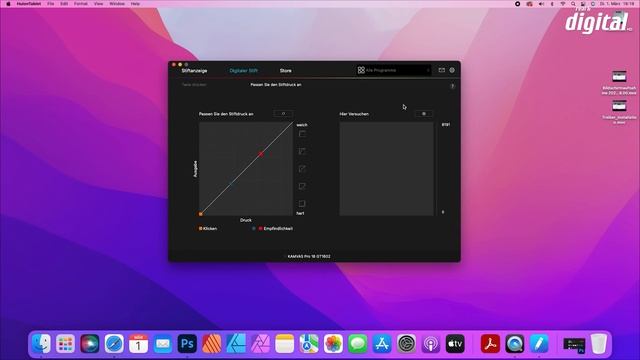Screen dimensions: 640x360
Task: Open the Huion pen app in dock
Action: point(539,344)
